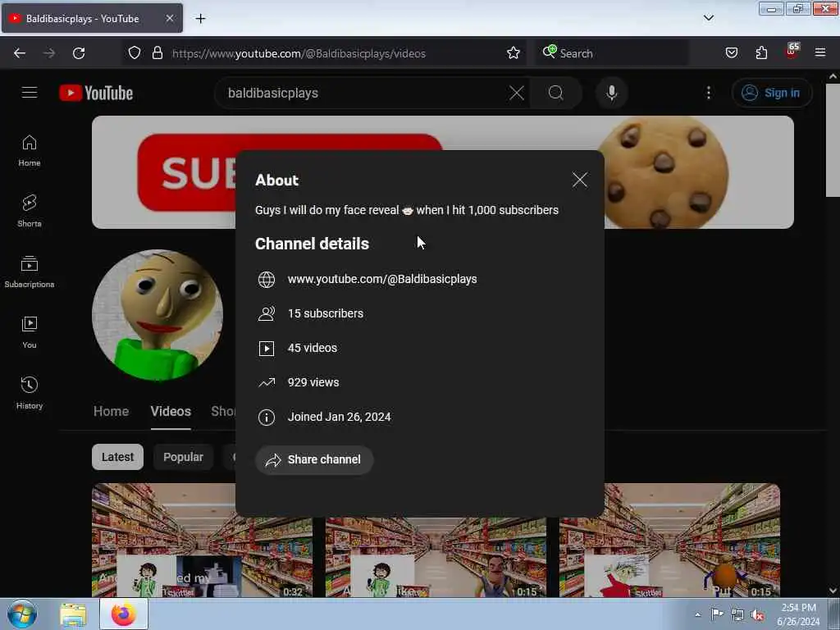
Task: Open the list all tabs chevron
Action: pyautogui.click(x=708, y=18)
